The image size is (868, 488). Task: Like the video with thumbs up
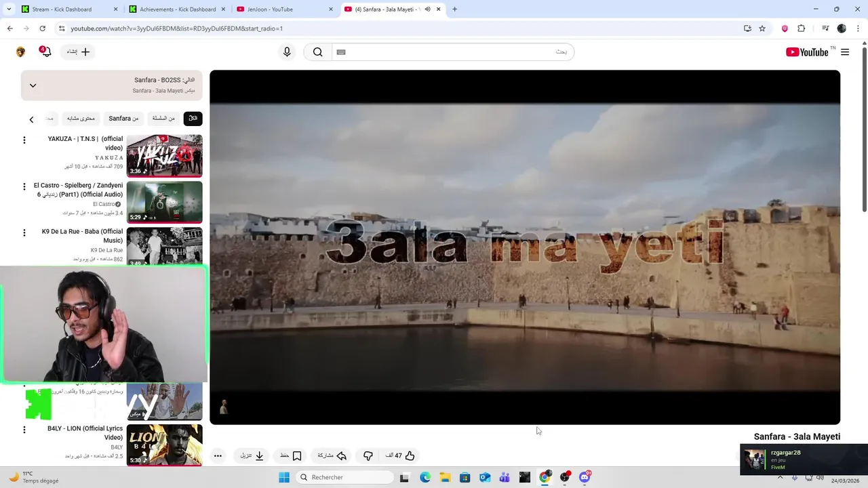pos(400,456)
